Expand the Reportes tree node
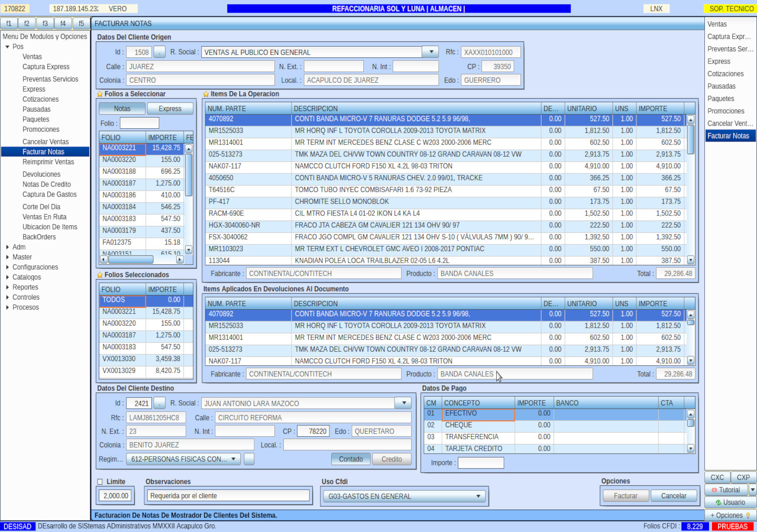The height and width of the screenshot is (532, 757). click(7, 287)
